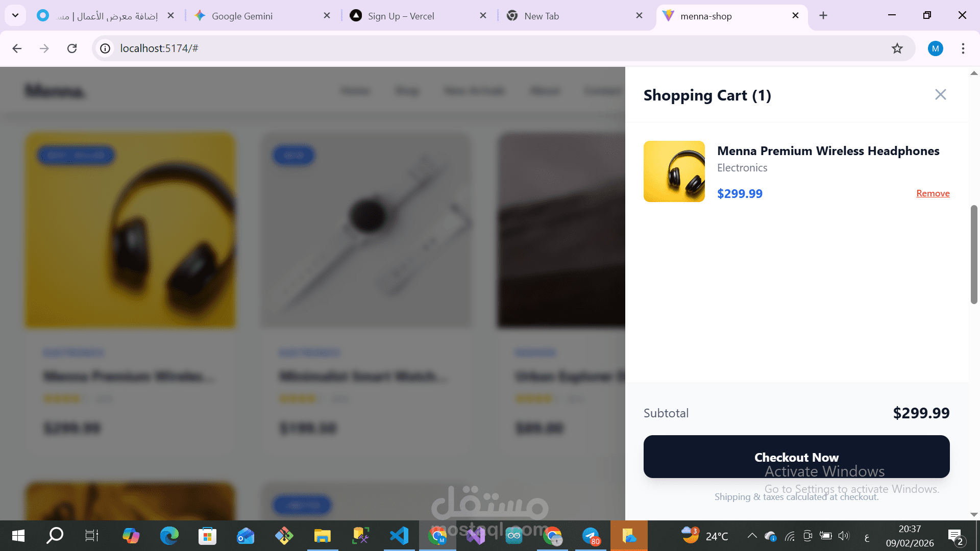
Task: Click the Checkout Now button
Action: point(796,457)
